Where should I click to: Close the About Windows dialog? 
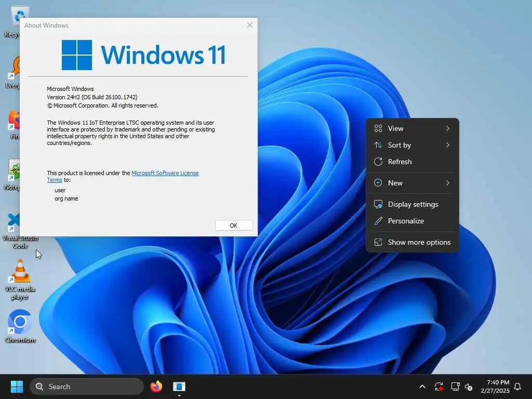pos(250,25)
